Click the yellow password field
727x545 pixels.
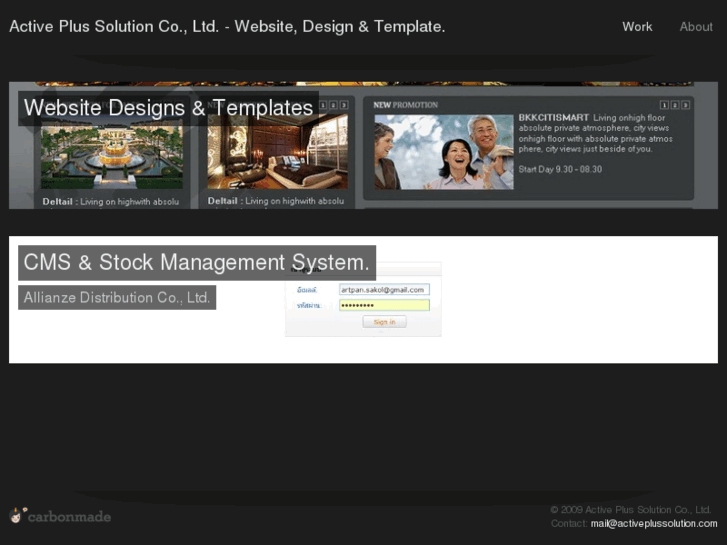pos(384,305)
